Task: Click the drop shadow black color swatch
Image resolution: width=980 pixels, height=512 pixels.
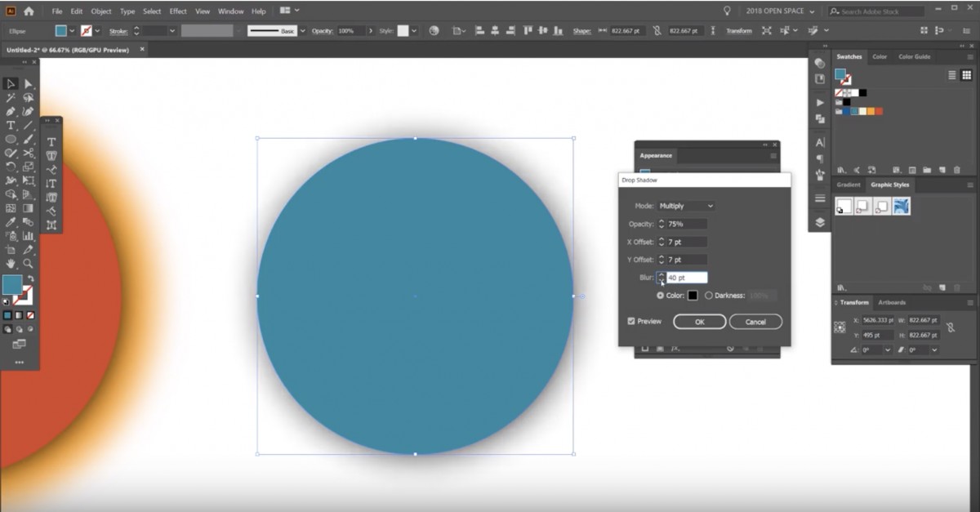Action: click(693, 296)
